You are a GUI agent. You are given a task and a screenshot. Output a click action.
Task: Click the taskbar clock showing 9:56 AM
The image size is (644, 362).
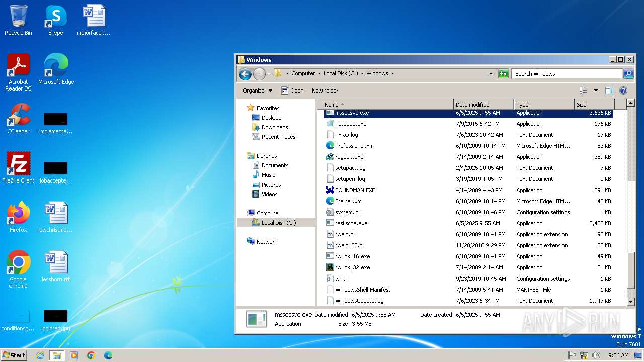[618, 355]
